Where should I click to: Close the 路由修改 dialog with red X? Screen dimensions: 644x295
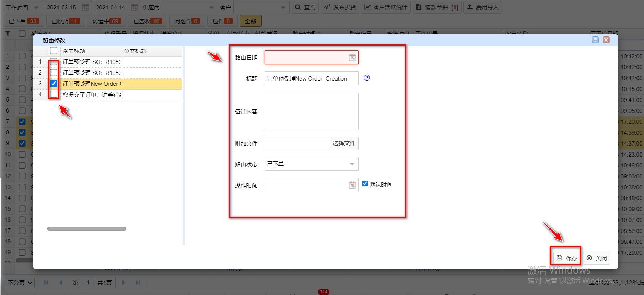[x=606, y=40]
